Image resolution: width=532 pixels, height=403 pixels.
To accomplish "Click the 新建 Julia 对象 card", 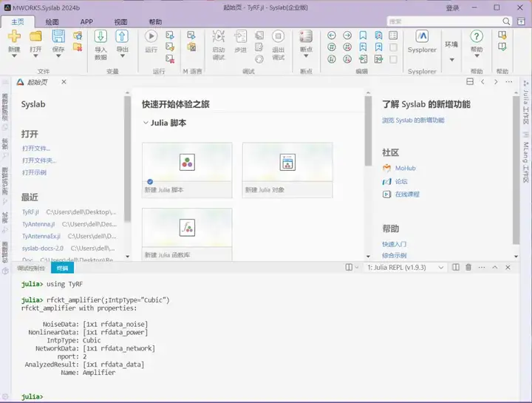I will [287, 170].
